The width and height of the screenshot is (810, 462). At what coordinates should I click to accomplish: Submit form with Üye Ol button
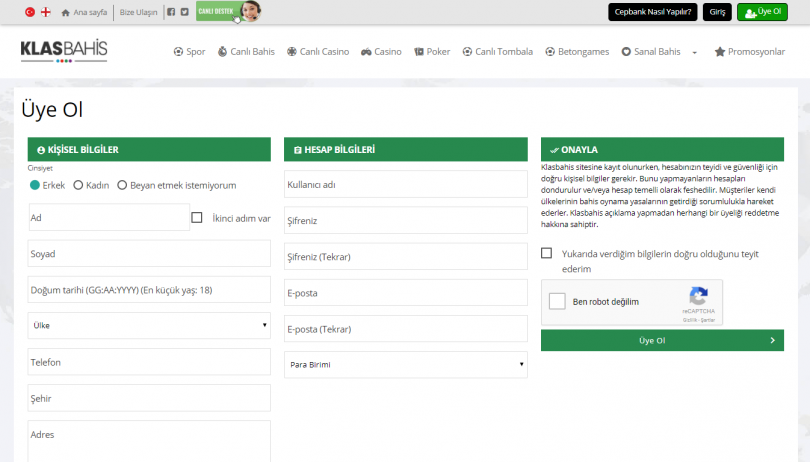[x=662, y=341]
